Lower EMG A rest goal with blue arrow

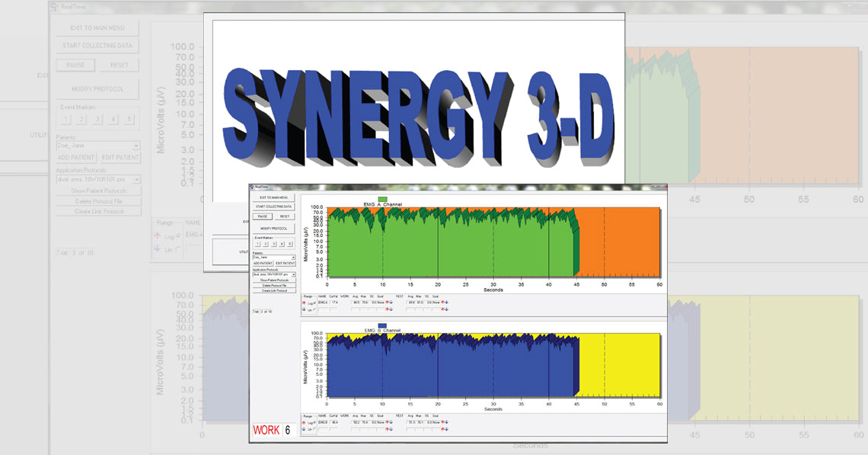tap(447, 303)
